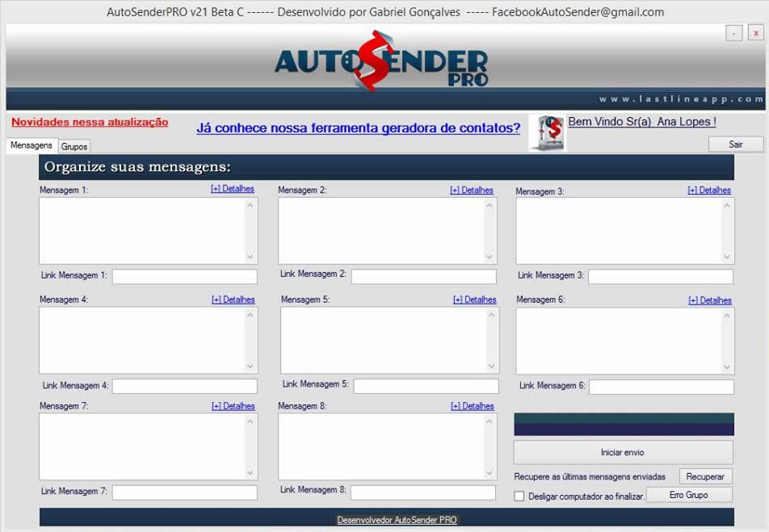769x532 pixels.
Task: Focus the Mensagem 7 text area
Action: coord(148,446)
